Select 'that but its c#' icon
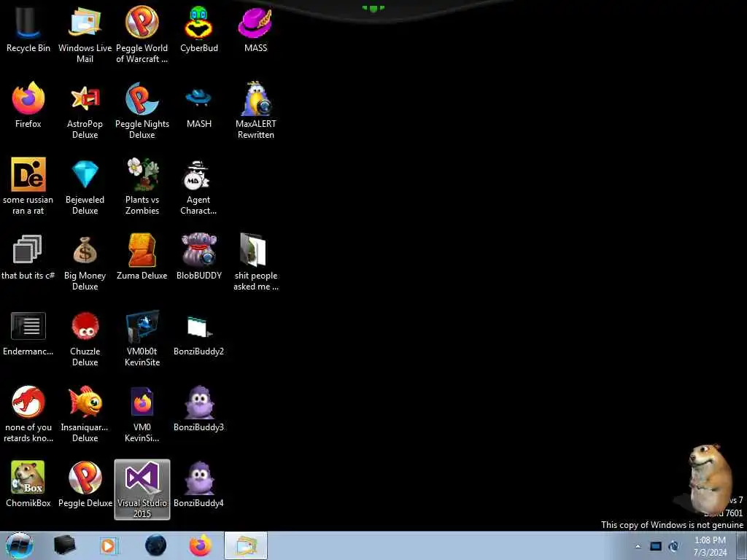The width and height of the screenshot is (747, 560). coord(28,257)
